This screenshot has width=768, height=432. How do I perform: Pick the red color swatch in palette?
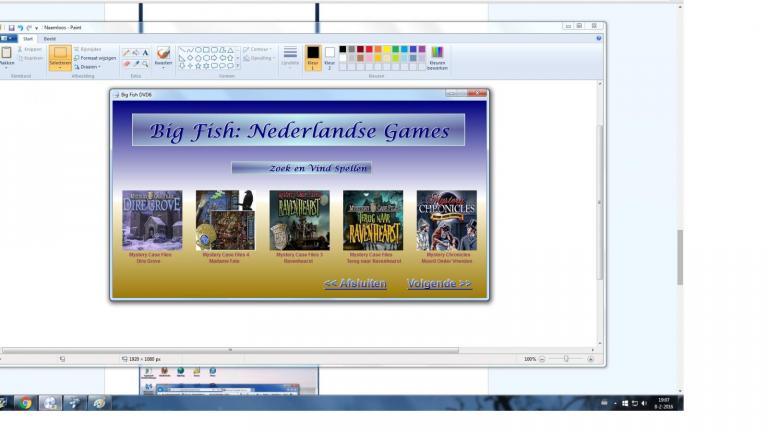point(369,49)
